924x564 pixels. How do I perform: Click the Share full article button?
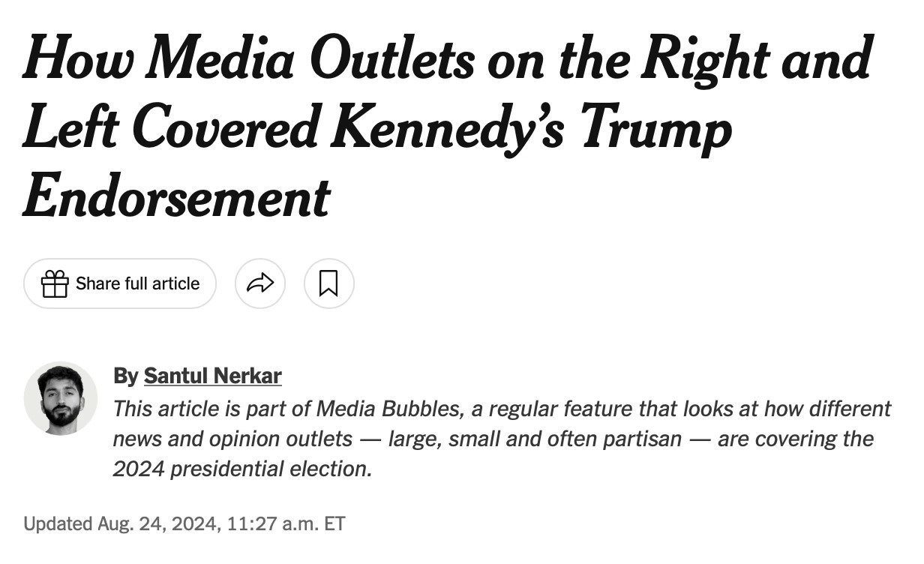(x=120, y=283)
